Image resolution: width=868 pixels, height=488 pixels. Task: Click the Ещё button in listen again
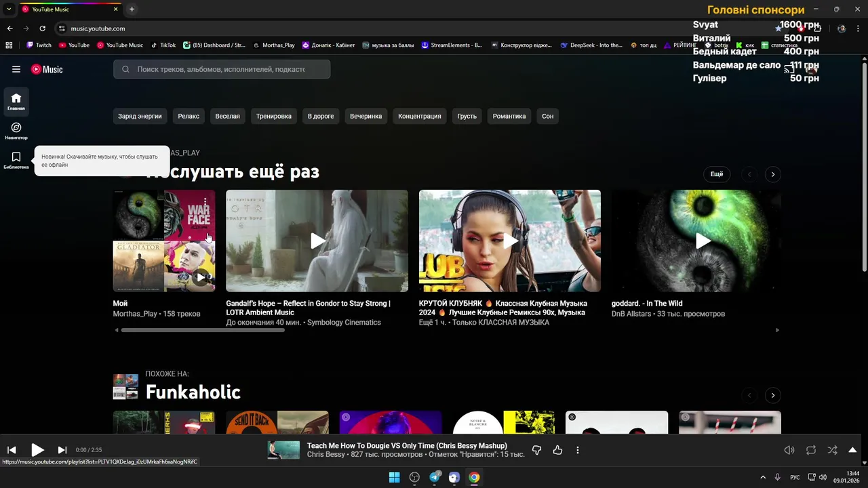pyautogui.click(x=717, y=174)
